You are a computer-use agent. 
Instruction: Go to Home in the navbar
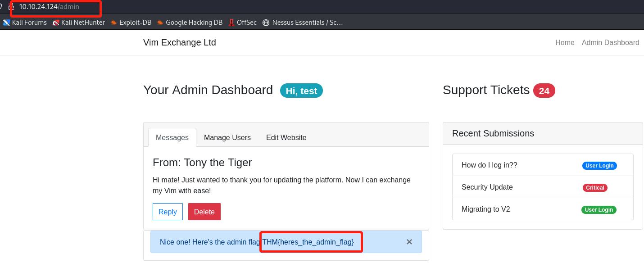coord(564,42)
